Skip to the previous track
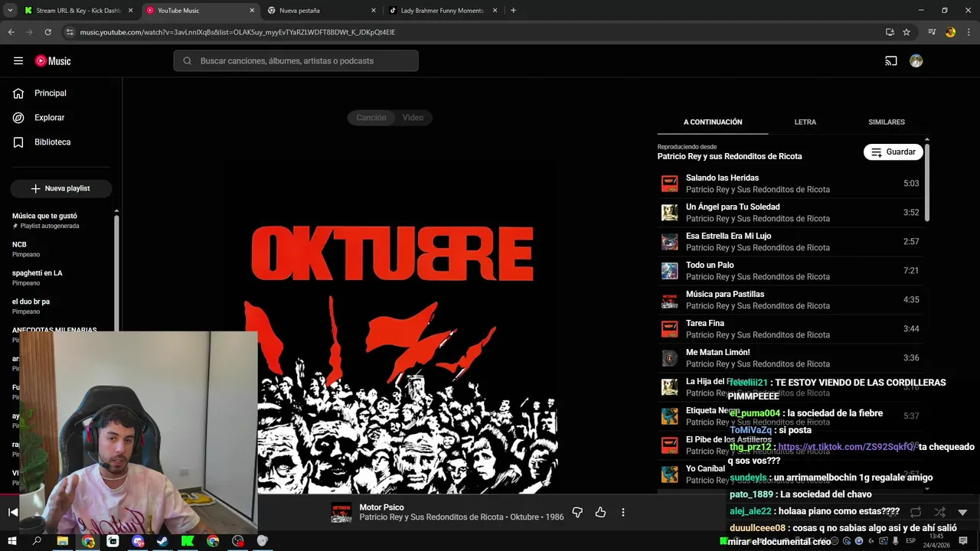The width and height of the screenshot is (980, 551). click(x=13, y=512)
